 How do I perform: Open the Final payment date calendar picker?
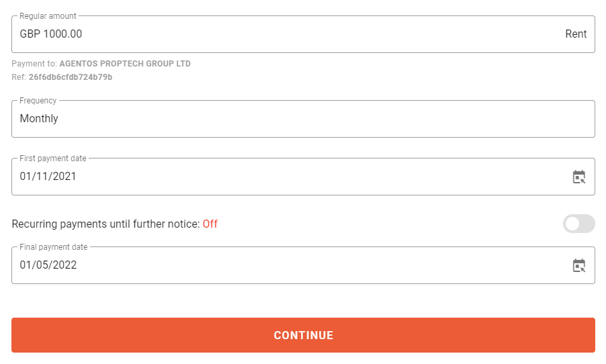(578, 265)
